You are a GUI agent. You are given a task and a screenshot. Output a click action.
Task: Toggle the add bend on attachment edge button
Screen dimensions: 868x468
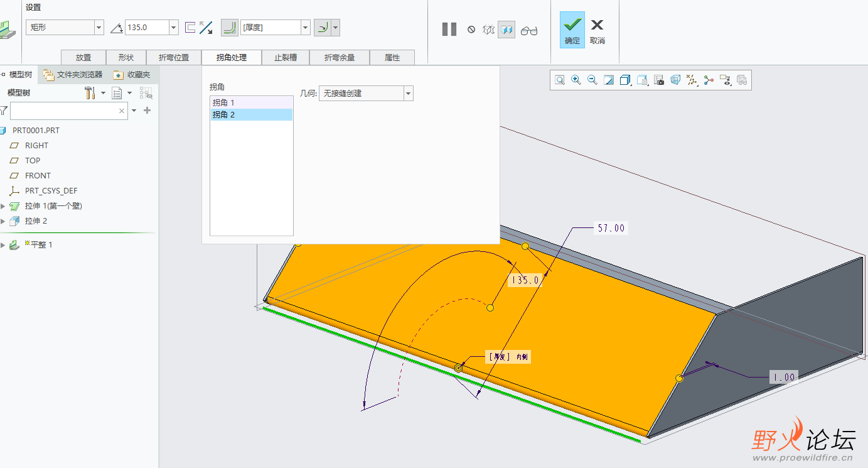tap(230, 28)
